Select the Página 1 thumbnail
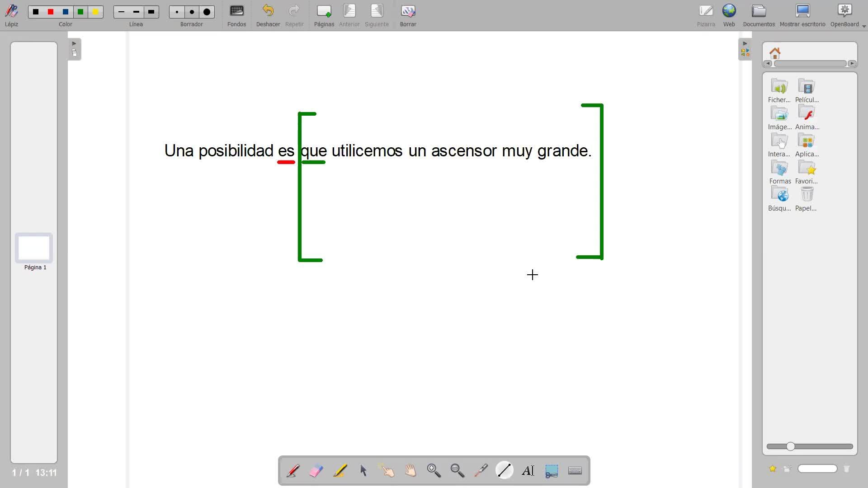Image resolution: width=868 pixels, height=488 pixels. tap(34, 248)
